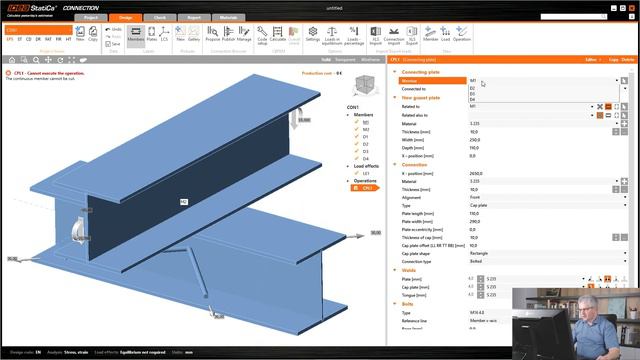The image size is (640, 360).
Task: Click the Publish connection icon
Action: click(x=229, y=33)
